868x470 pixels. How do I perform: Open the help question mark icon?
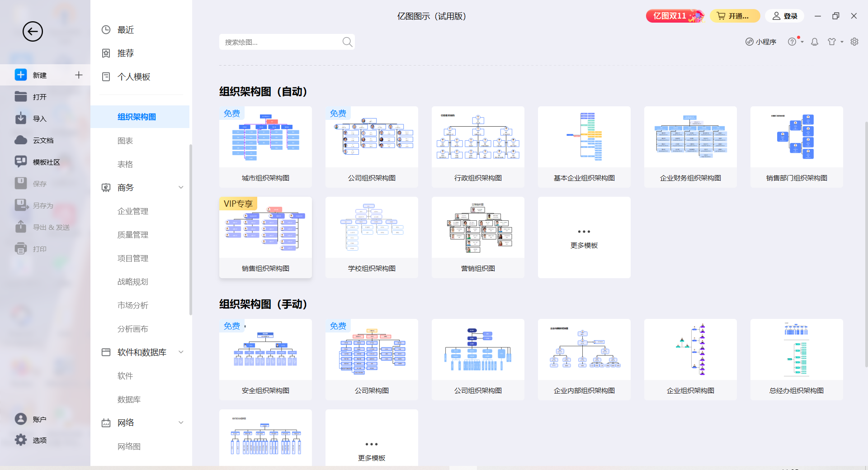(x=792, y=42)
